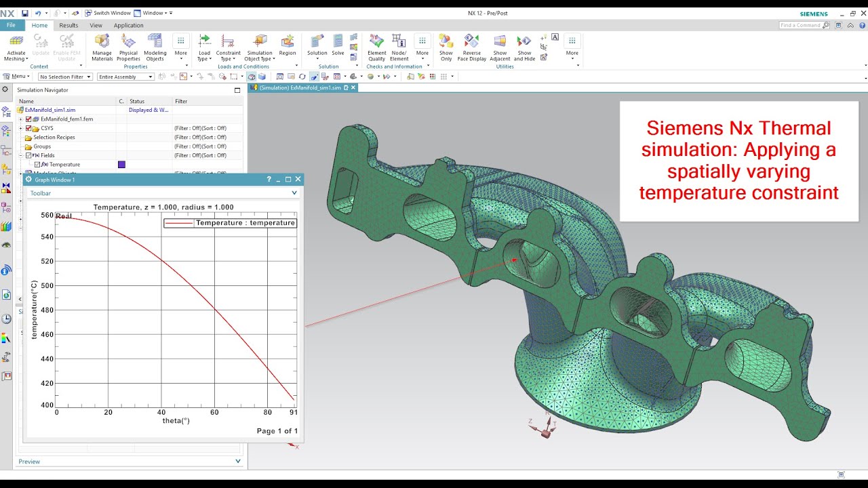Open Modeling Objects tool

pos(155,48)
